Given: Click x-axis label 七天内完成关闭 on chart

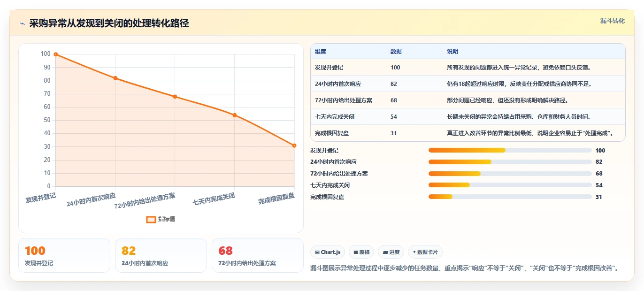Looking at the screenshot, I should [x=214, y=199].
